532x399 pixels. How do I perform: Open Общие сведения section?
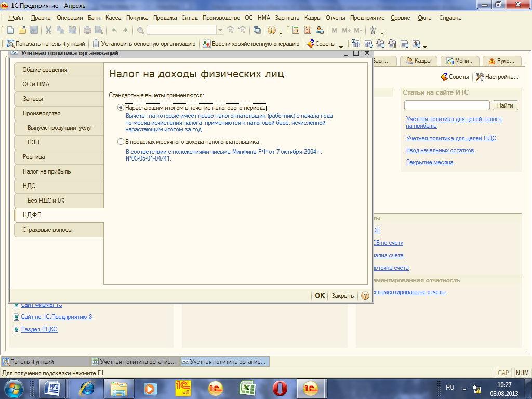pos(59,70)
